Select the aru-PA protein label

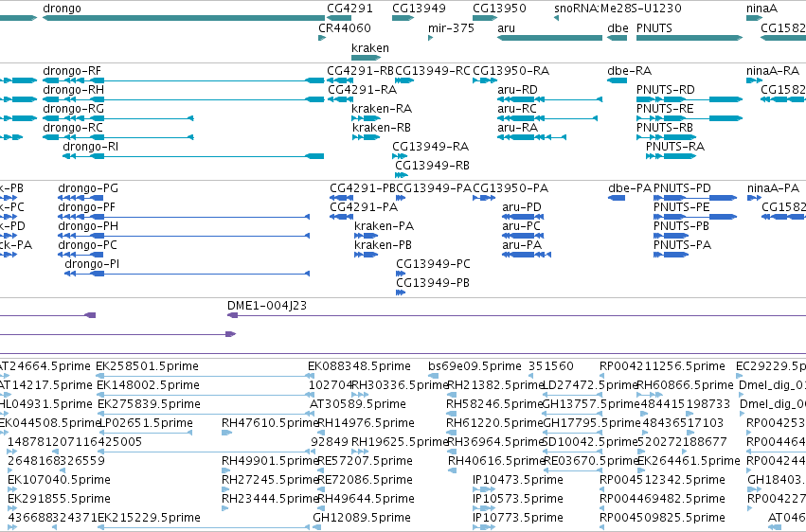tap(522, 245)
